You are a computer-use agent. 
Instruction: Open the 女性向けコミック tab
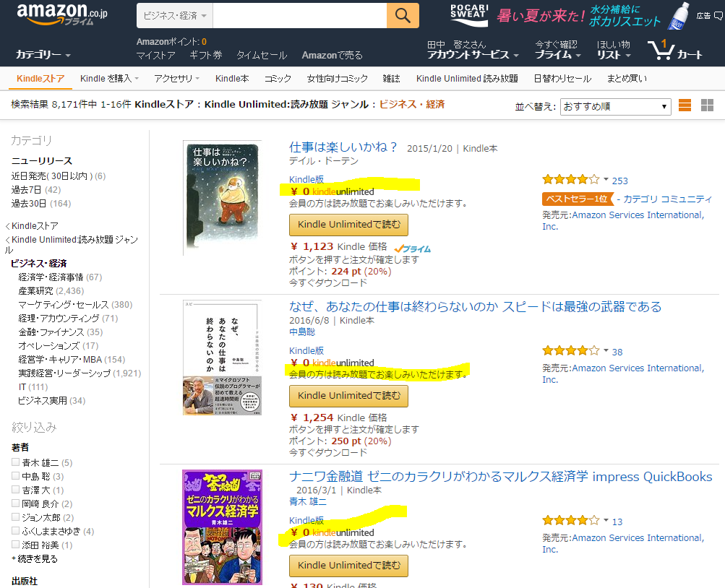coord(337,79)
